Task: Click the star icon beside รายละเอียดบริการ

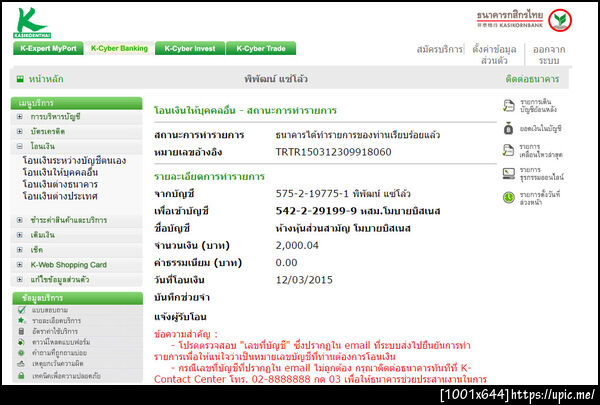Action: 21,320
